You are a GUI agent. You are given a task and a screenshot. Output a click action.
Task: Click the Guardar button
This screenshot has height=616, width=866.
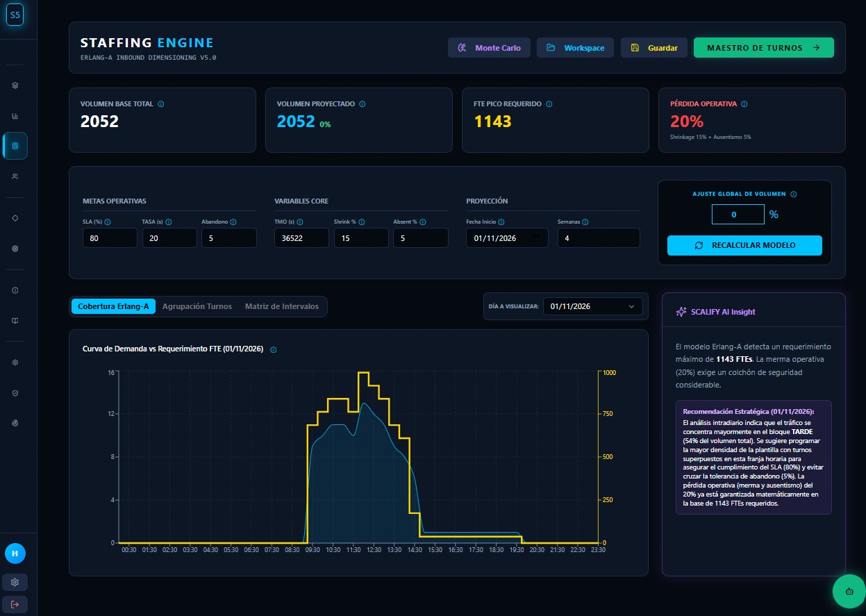pyautogui.click(x=654, y=48)
